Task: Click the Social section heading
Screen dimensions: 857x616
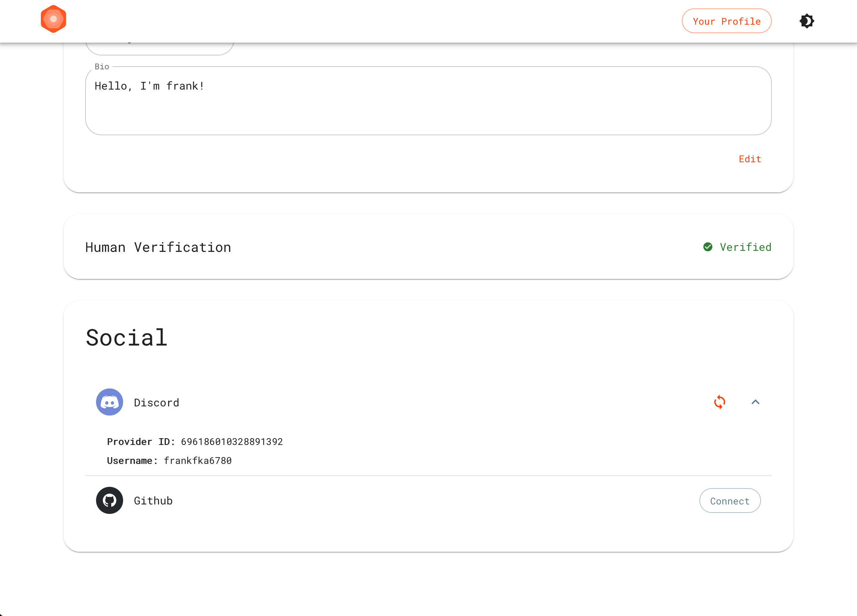Action: click(x=126, y=337)
